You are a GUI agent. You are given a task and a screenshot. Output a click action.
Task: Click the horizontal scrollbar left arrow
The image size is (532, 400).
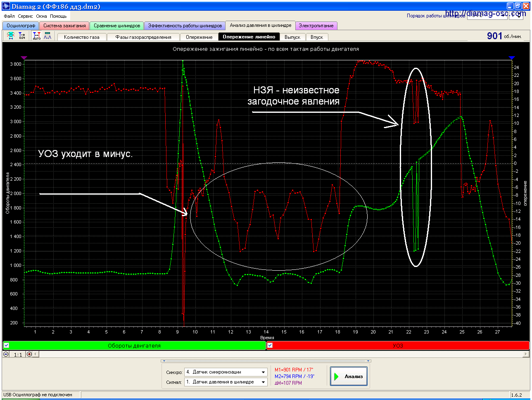36,354
